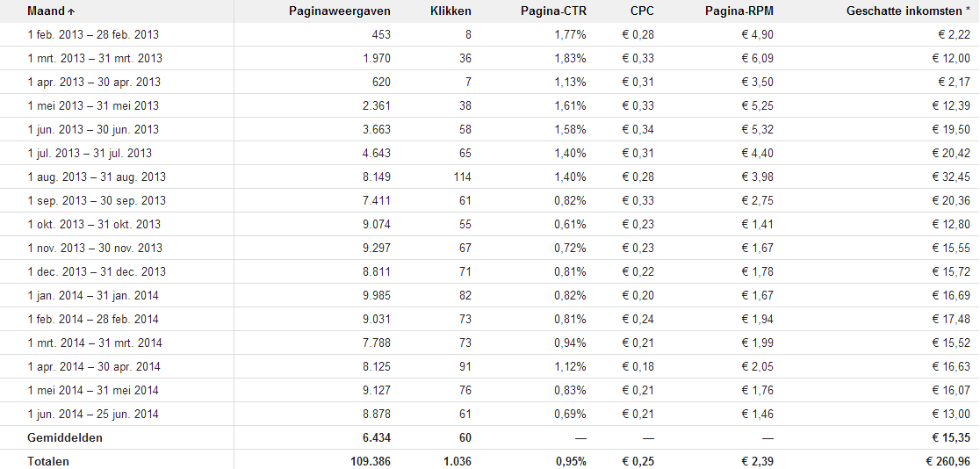Sort by Pagina-RPM column header
The height and width of the screenshot is (469, 980).
coord(739,11)
